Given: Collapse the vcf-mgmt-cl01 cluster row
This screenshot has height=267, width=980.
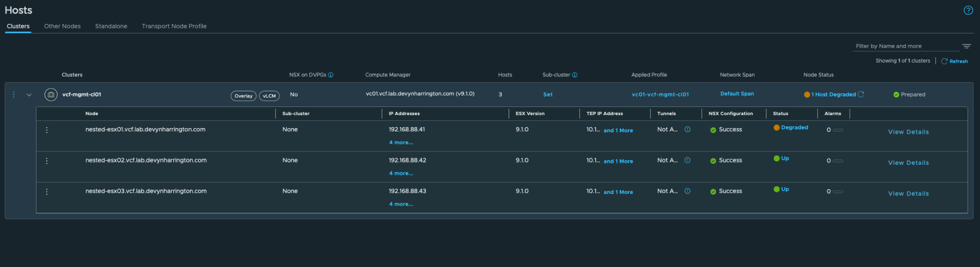Looking at the screenshot, I should pyautogui.click(x=29, y=95).
